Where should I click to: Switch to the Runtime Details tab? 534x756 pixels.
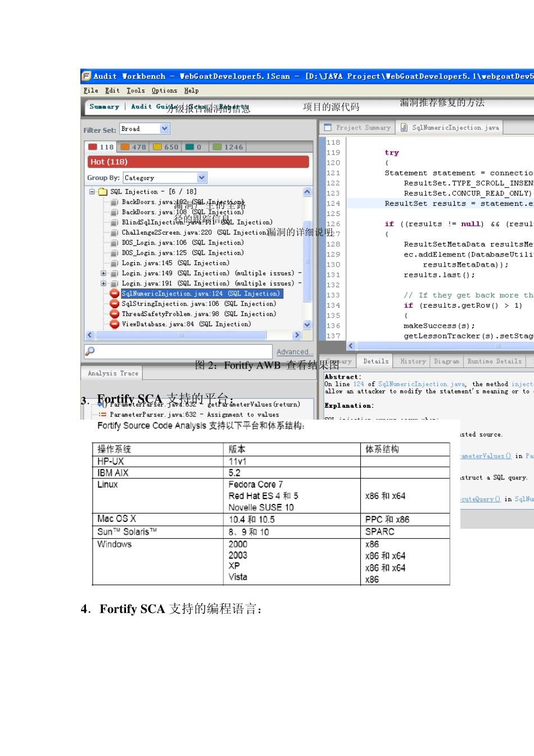pos(494,362)
